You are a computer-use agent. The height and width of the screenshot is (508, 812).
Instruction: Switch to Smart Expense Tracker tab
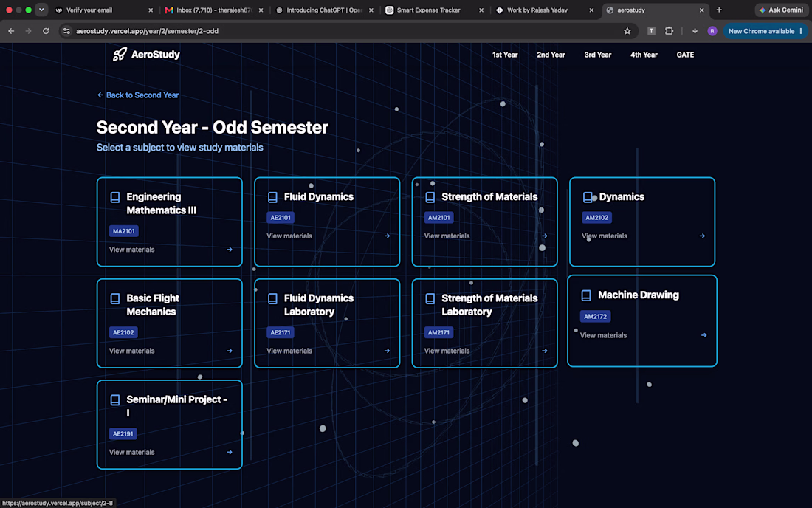tap(435, 10)
